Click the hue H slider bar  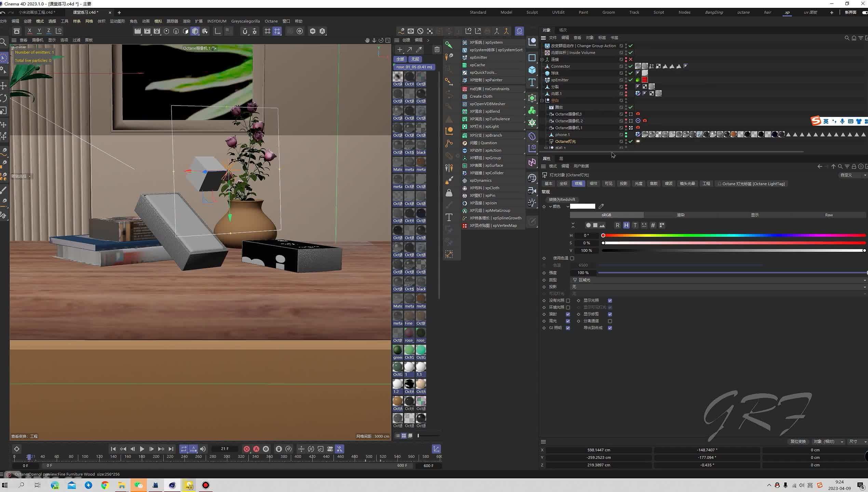click(734, 235)
